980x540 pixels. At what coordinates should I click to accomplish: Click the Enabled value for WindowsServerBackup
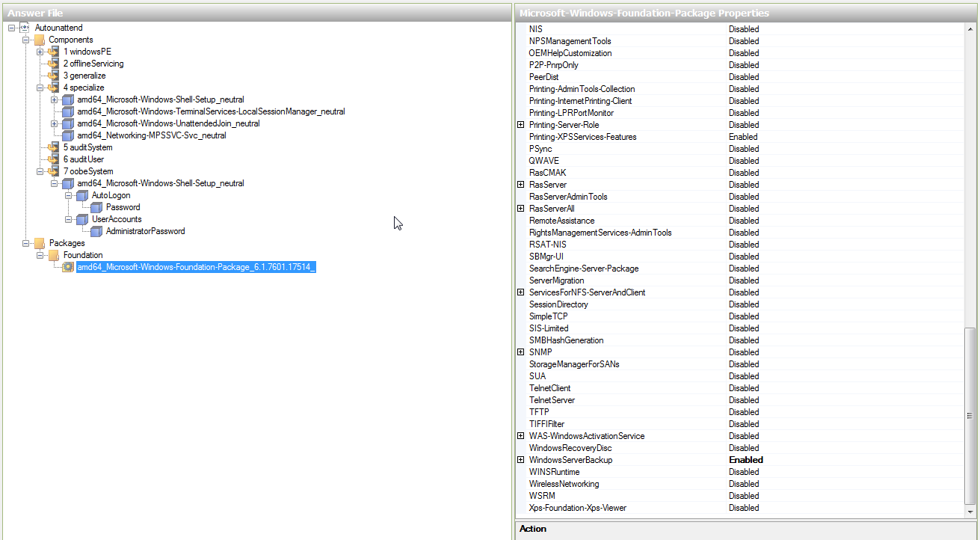tap(746, 460)
